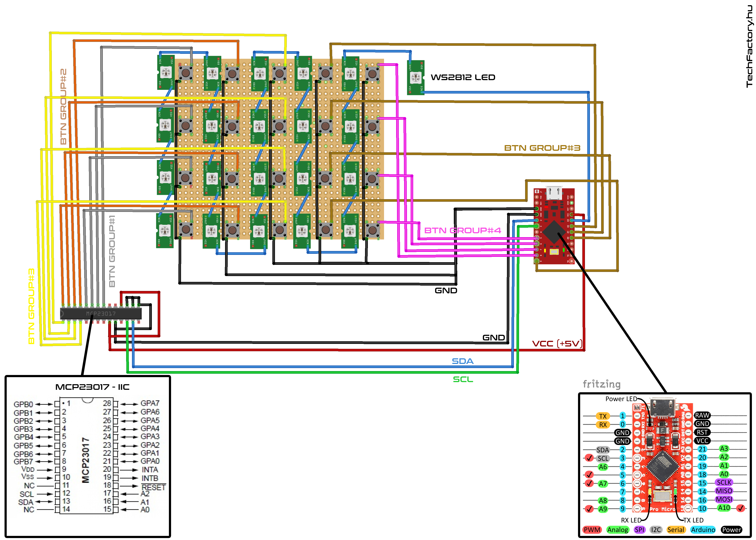Click the TX LED label
756x540 pixels.
coord(693,520)
